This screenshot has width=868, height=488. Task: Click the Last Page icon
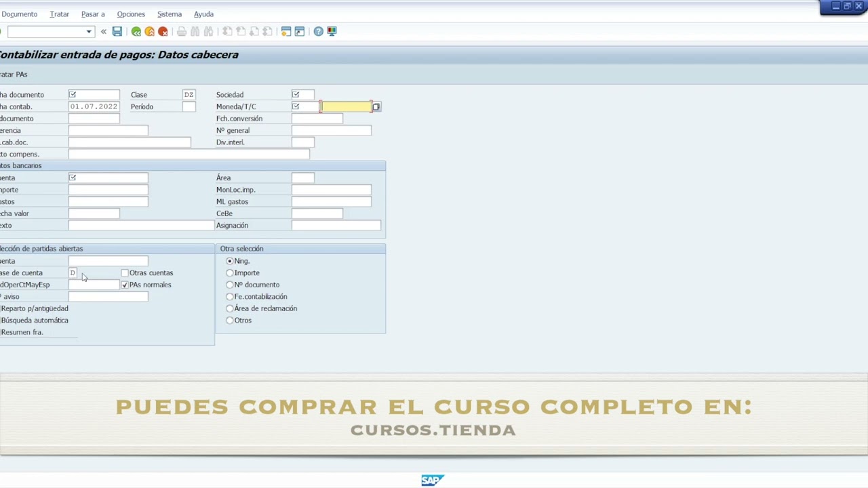click(x=268, y=32)
